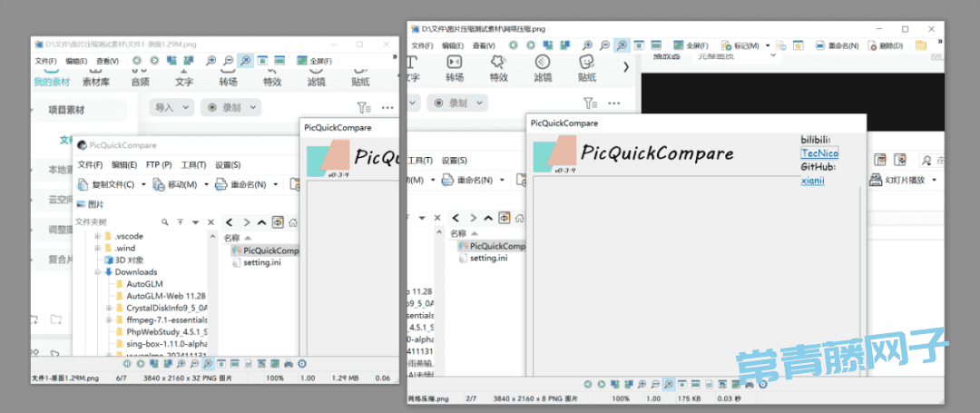This screenshot has width=980, height=413.
Task: Open xianii GitHub link
Action: coord(812,181)
